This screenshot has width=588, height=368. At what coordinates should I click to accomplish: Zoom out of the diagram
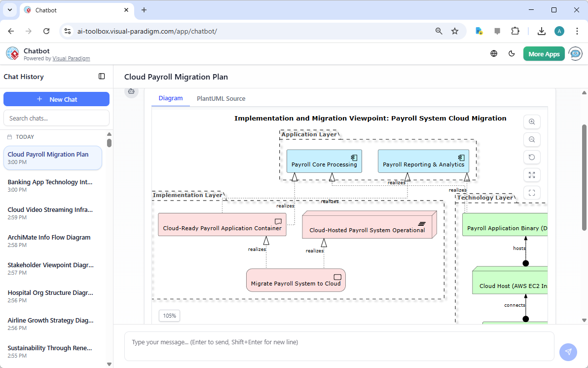coord(532,140)
